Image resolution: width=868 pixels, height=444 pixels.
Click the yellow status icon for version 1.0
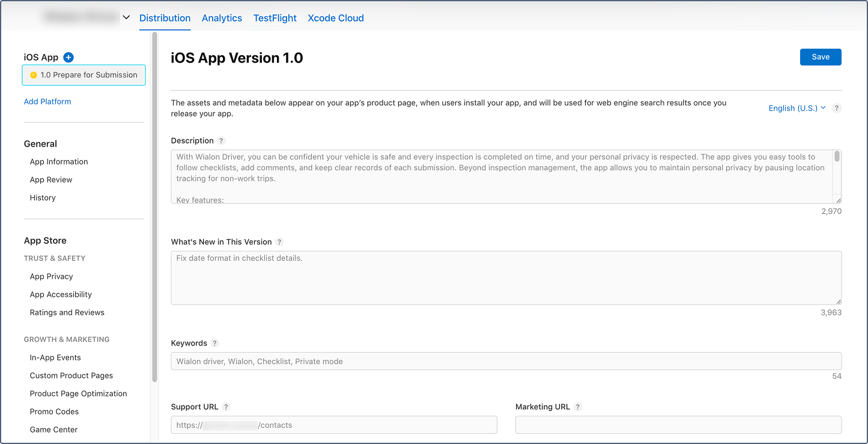coord(34,75)
